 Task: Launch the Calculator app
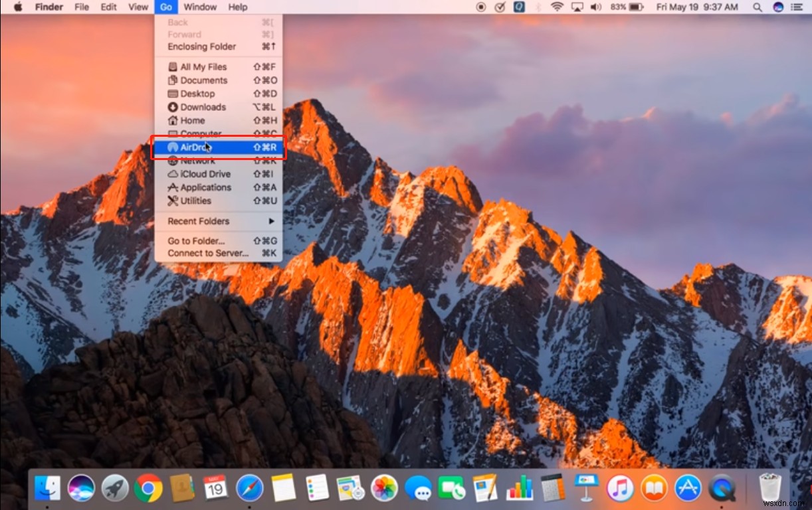point(553,488)
